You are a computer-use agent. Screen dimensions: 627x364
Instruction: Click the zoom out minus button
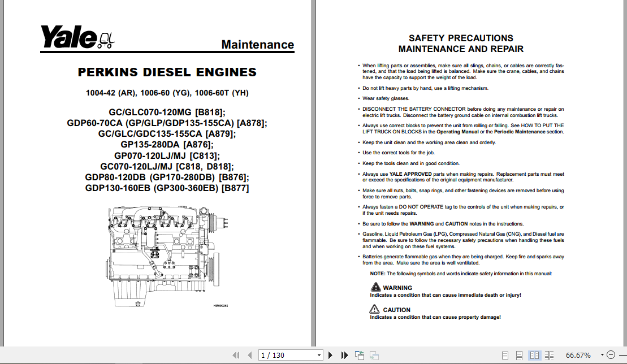(611, 355)
